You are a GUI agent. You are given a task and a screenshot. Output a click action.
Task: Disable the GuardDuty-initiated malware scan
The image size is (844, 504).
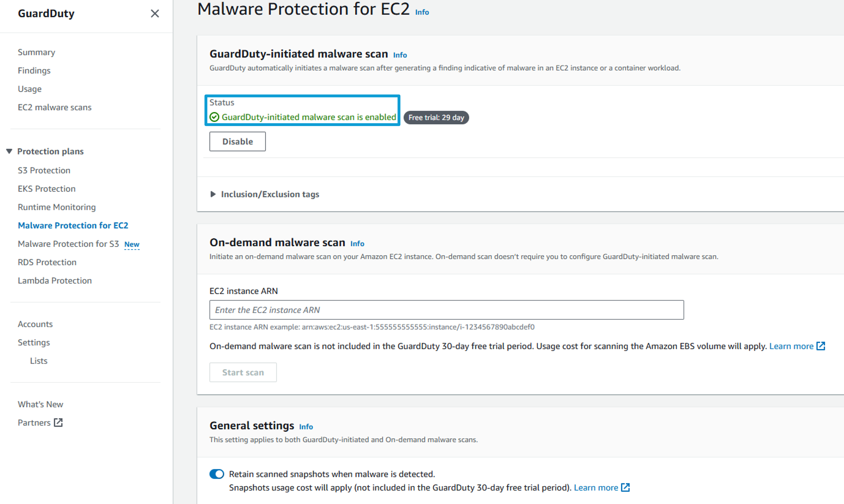pos(237,141)
